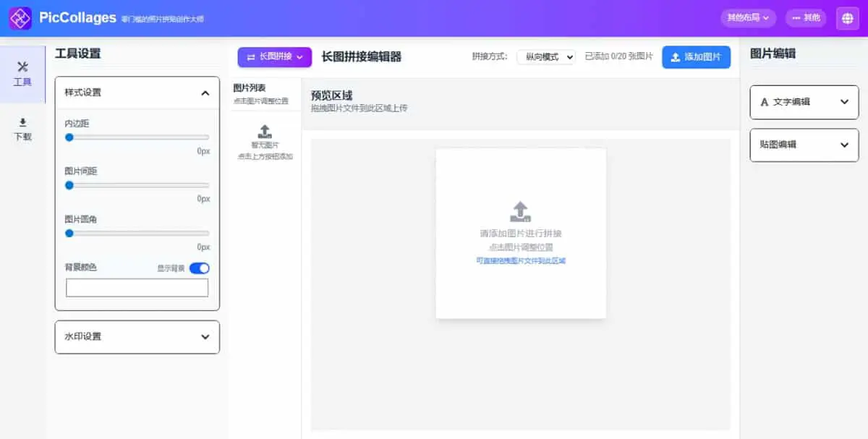868x439 pixels.
Task: Toggle the 显示背景 switch
Action: point(200,268)
